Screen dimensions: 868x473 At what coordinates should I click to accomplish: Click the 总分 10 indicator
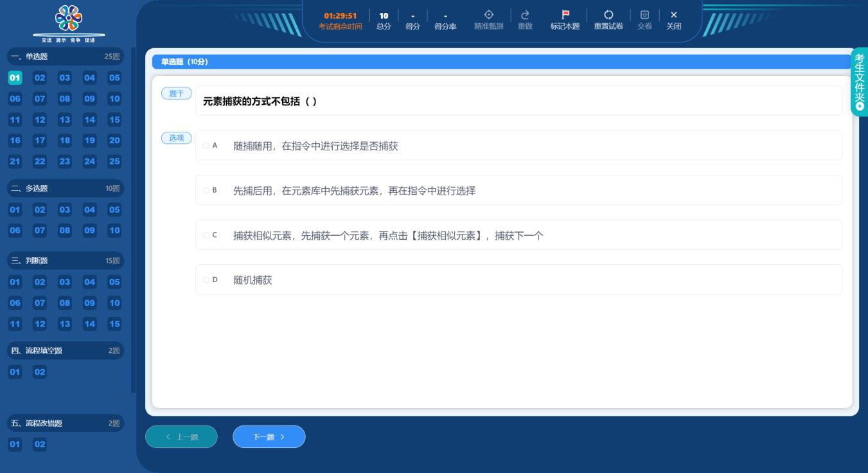384,20
